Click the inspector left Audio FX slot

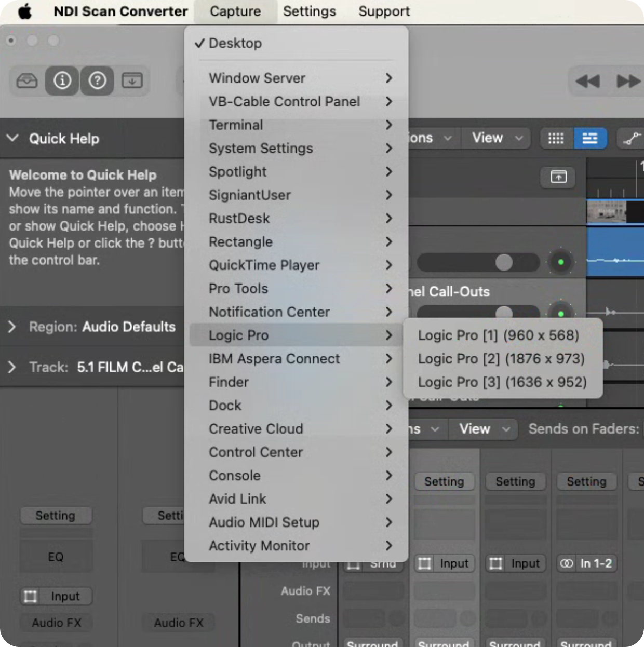[x=56, y=622]
